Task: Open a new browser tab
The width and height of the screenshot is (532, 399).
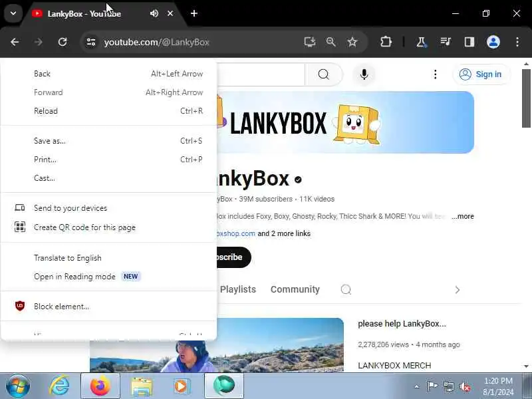Action: 194,13
